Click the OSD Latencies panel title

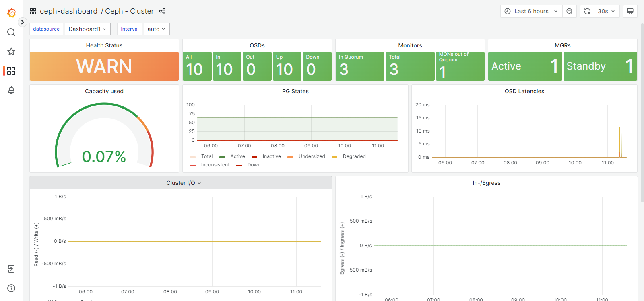524,91
